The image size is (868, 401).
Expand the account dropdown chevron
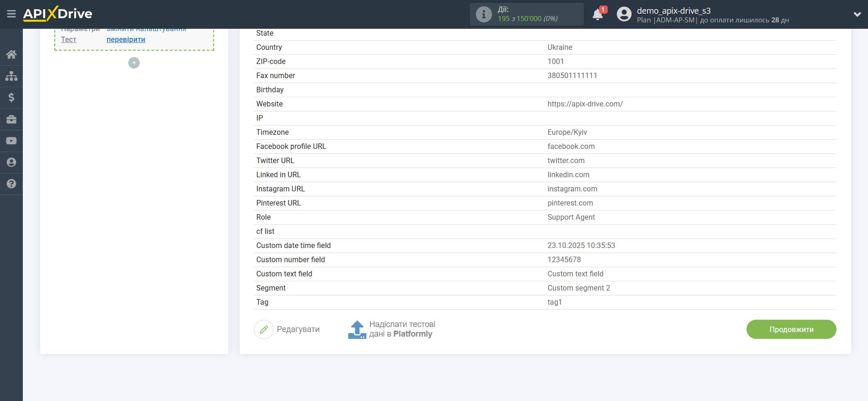tap(857, 14)
